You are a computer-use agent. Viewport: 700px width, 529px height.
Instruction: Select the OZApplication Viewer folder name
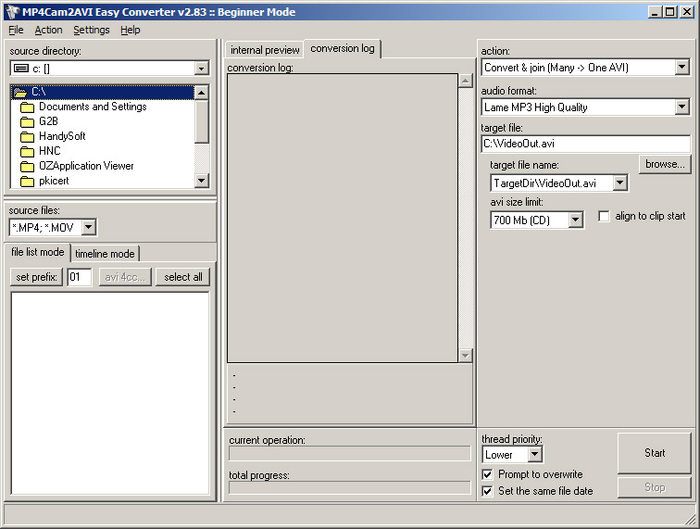coord(86,166)
